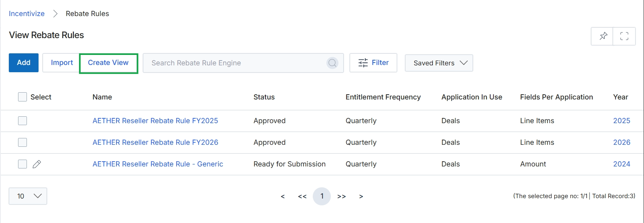The height and width of the screenshot is (223, 644).
Task: Click the Import button
Action: [x=61, y=63]
